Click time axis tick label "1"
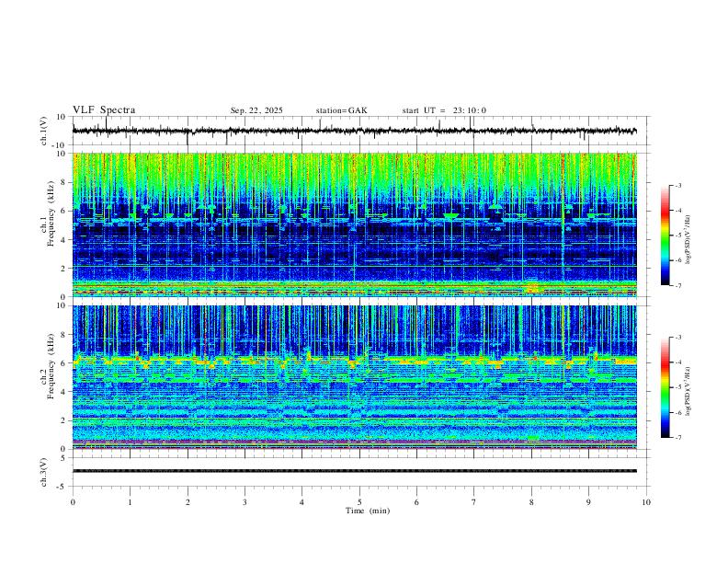This screenshot has width=728, height=563. tap(130, 502)
